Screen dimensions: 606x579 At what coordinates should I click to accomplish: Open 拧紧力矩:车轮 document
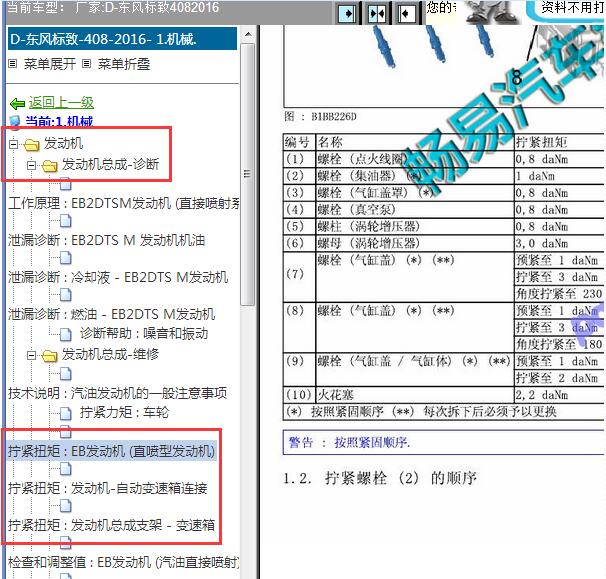click(x=124, y=412)
